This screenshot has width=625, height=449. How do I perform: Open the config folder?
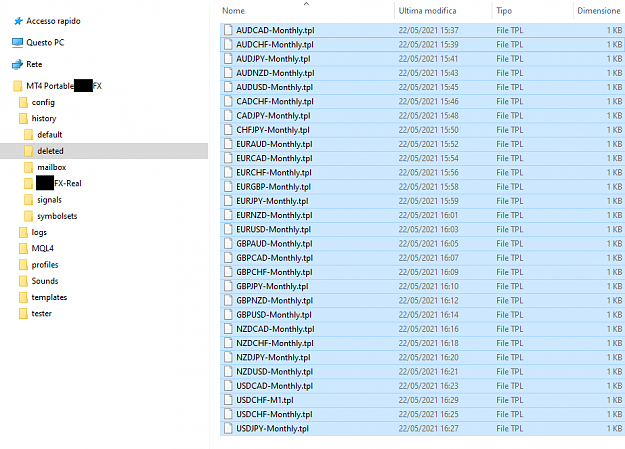(43, 102)
